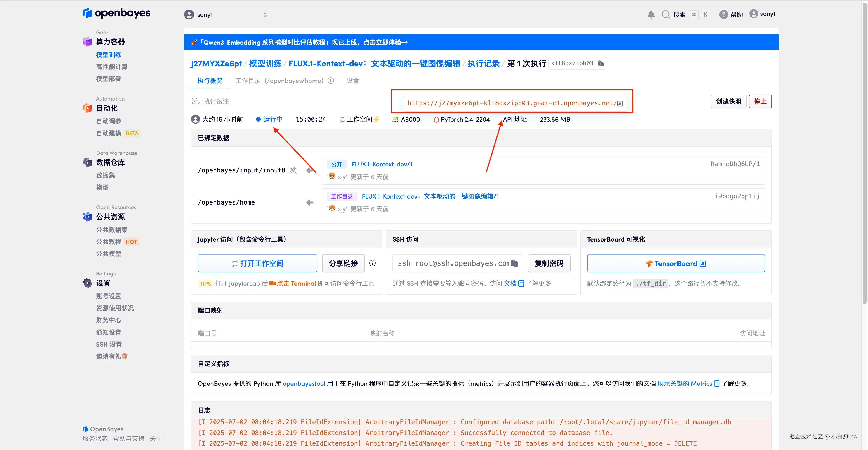Image resolution: width=868 pixels, height=450 pixels.
Task: Open API URL external link icon
Action: click(620, 104)
